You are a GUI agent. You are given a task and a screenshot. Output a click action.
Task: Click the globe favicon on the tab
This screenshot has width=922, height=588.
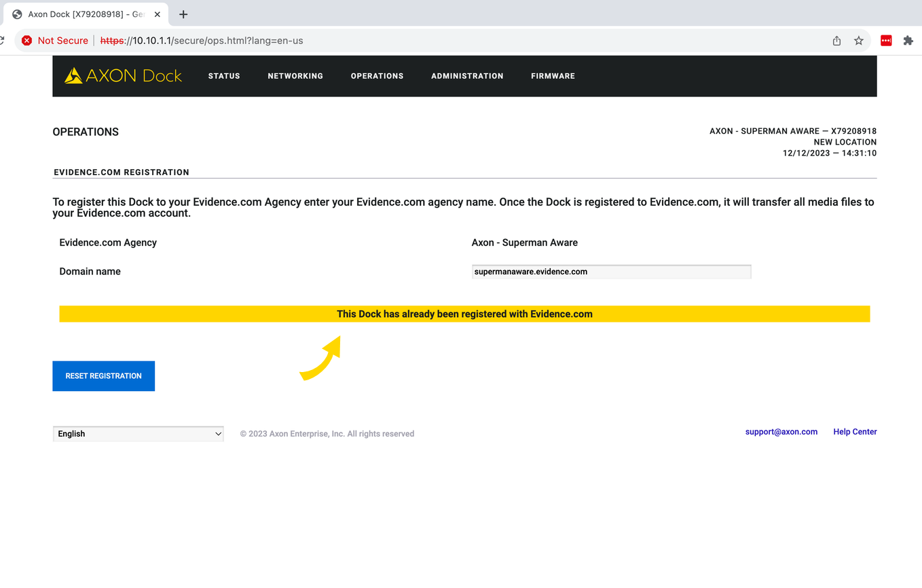click(x=18, y=14)
